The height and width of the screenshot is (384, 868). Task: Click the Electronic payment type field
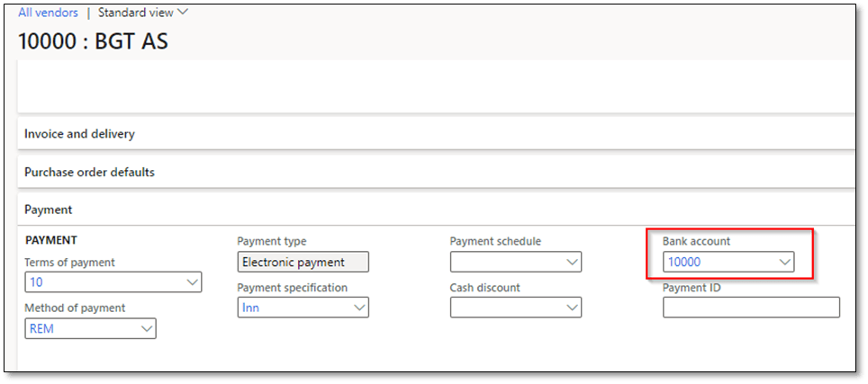[303, 263]
